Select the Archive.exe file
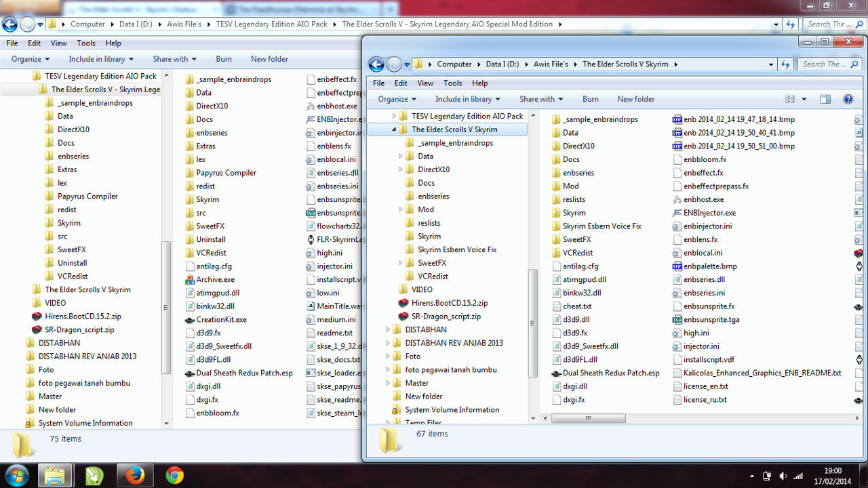Viewport: 868px width, 488px height. point(215,279)
